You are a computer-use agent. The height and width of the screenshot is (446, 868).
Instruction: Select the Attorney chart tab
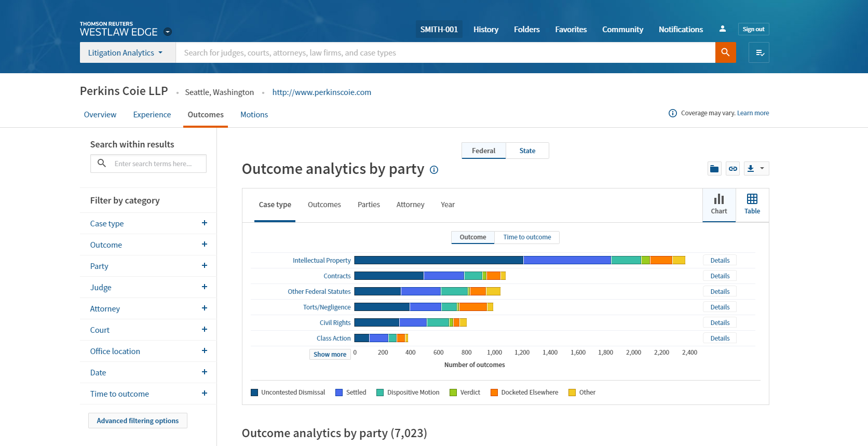410,205
